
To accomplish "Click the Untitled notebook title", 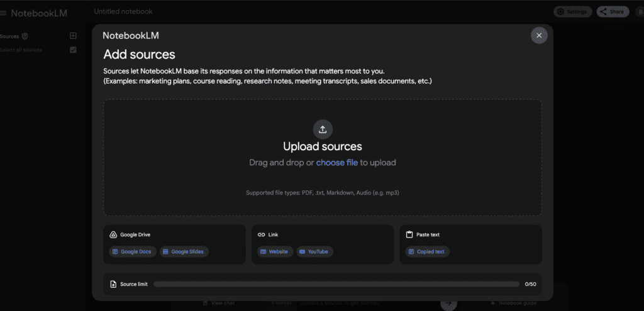I will [123, 11].
